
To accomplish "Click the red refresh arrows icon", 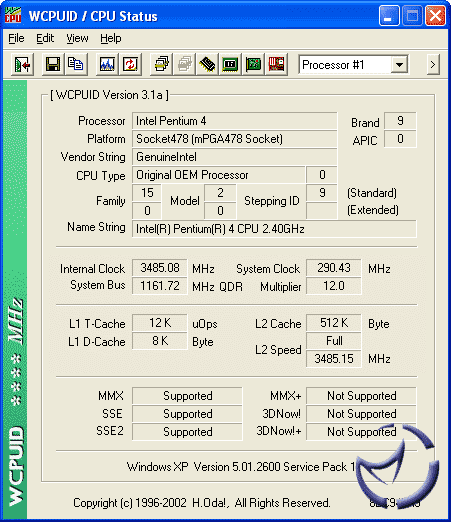I will click(130, 64).
